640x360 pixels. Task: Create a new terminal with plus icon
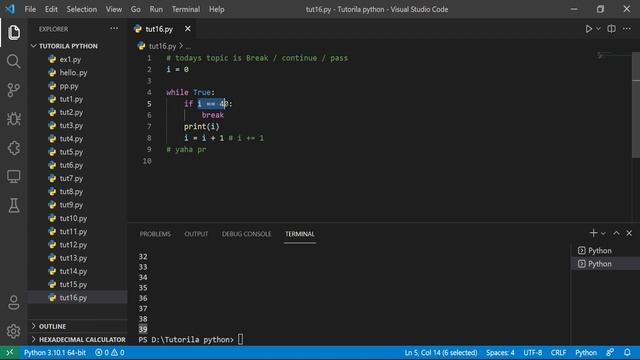593,233
